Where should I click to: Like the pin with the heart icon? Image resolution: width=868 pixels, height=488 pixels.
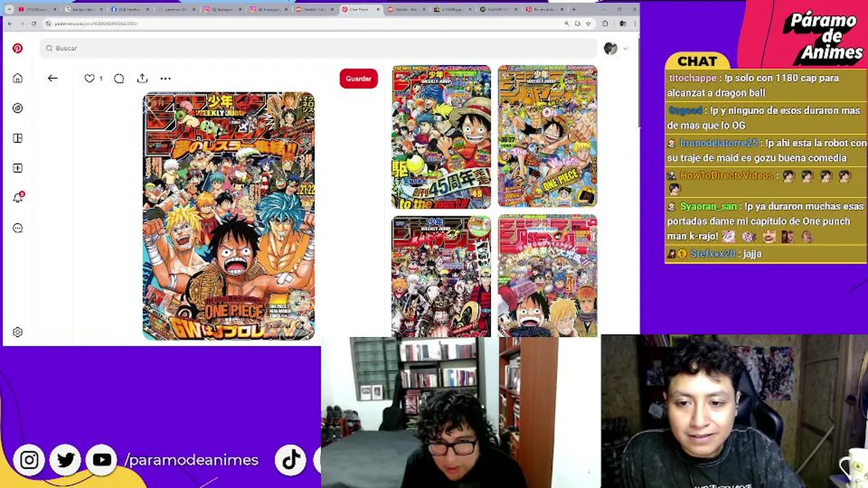point(90,79)
